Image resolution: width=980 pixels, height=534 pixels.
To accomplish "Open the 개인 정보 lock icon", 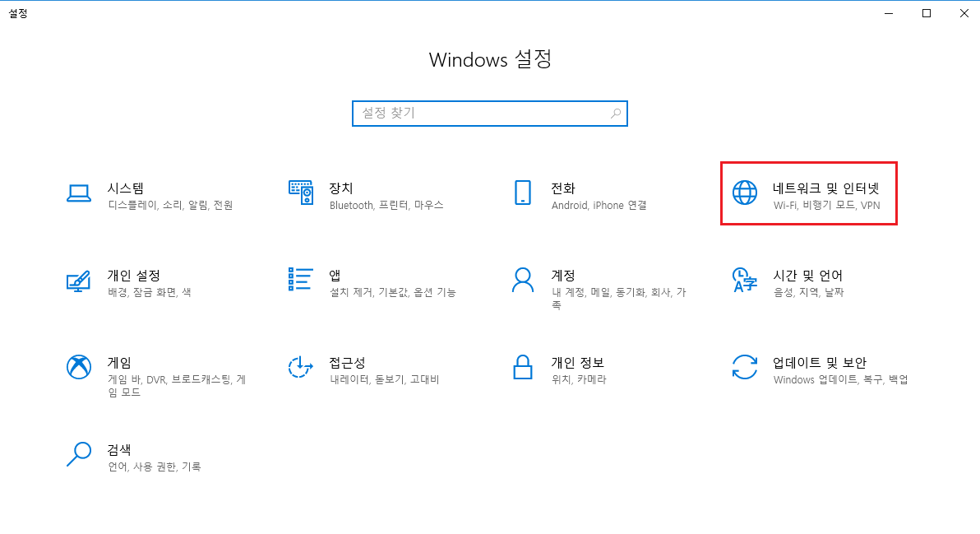I will click(523, 367).
